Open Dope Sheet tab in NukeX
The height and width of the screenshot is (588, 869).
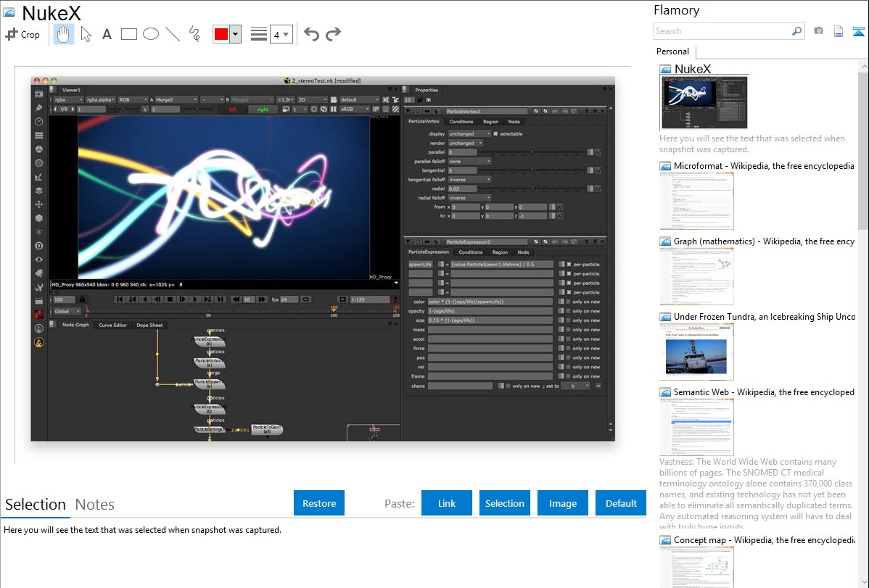click(149, 326)
